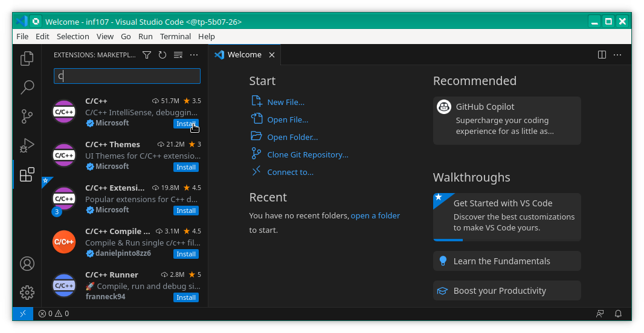Select the C/C++ Themes extension logo
Image resolution: width=644 pixels, height=333 pixels.
point(64,155)
